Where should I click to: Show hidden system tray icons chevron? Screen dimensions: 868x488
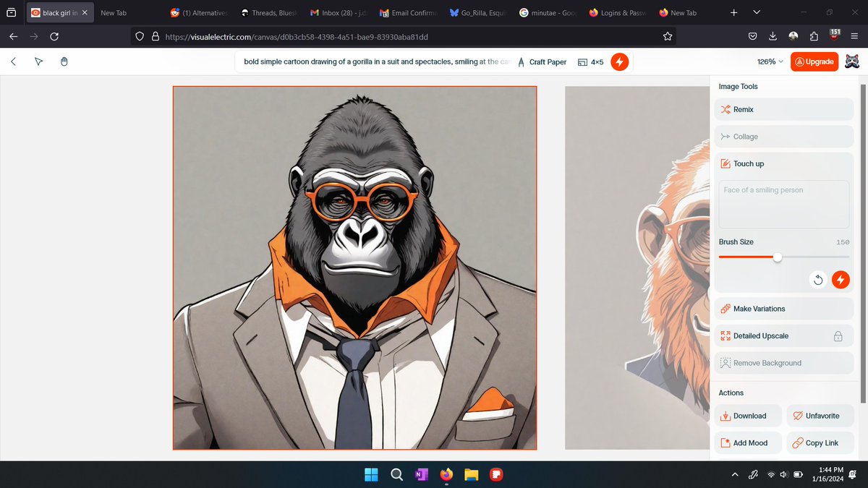click(x=735, y=475)
